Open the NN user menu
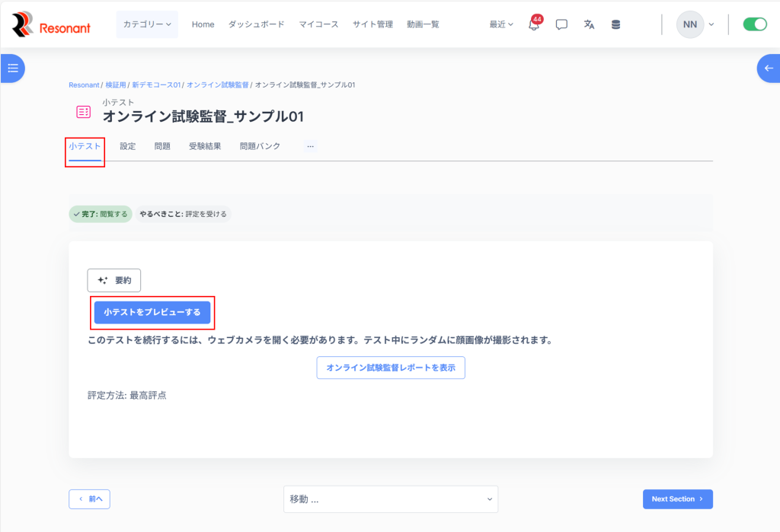This screenshot has height=532, width=780. click(695, 24)
